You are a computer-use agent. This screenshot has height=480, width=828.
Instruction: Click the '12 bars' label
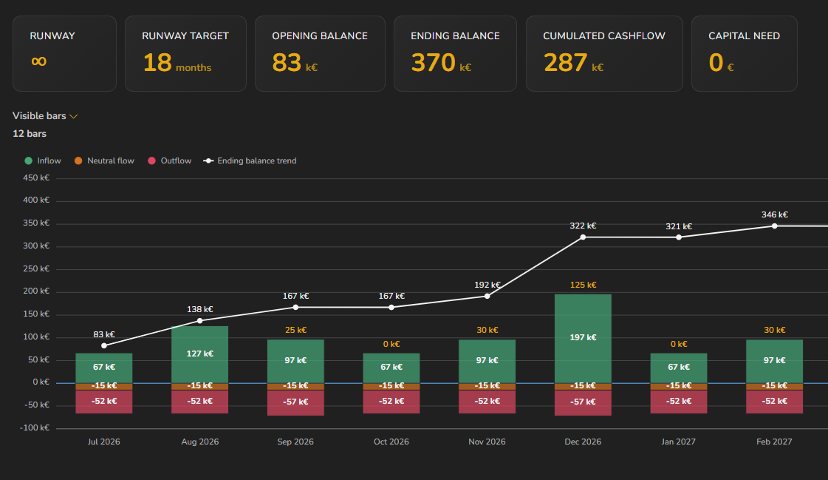tap(30, 134)
